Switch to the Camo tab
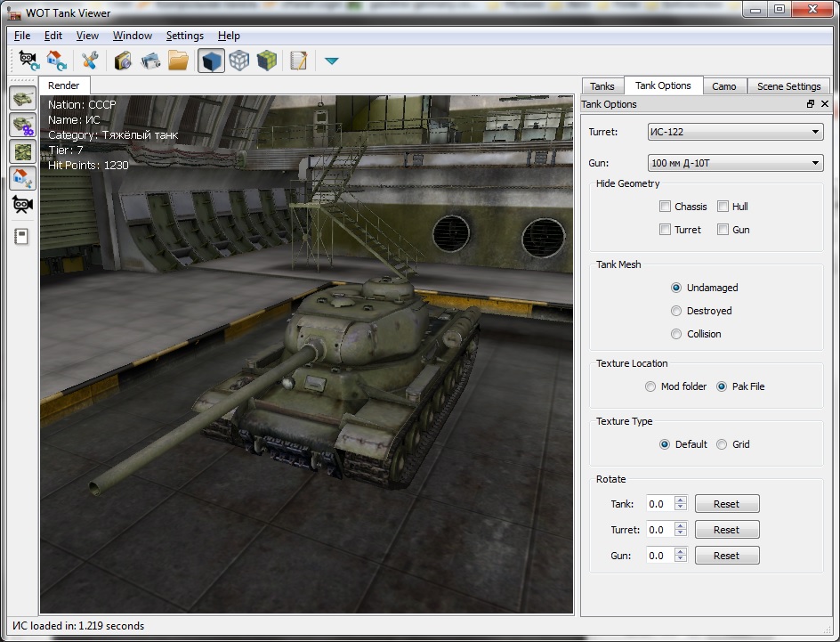840x642 pixels. (723, 86)
